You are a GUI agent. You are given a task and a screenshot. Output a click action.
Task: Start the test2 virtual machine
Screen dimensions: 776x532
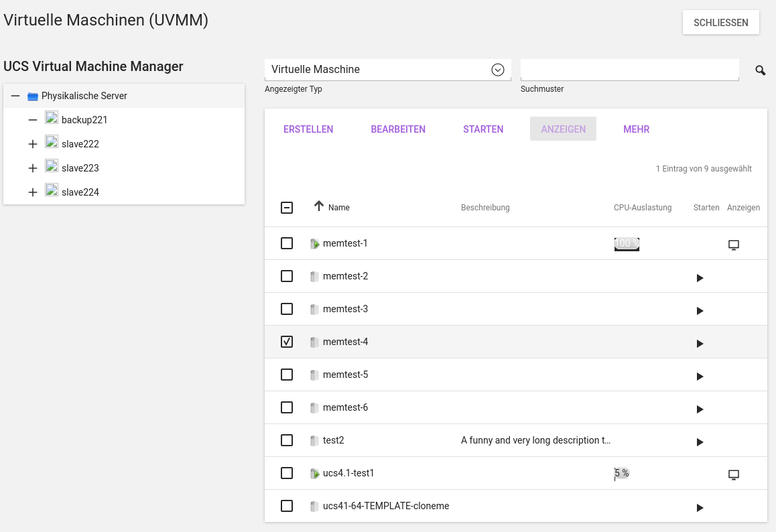pyautogui.click(x=700, y=442)
